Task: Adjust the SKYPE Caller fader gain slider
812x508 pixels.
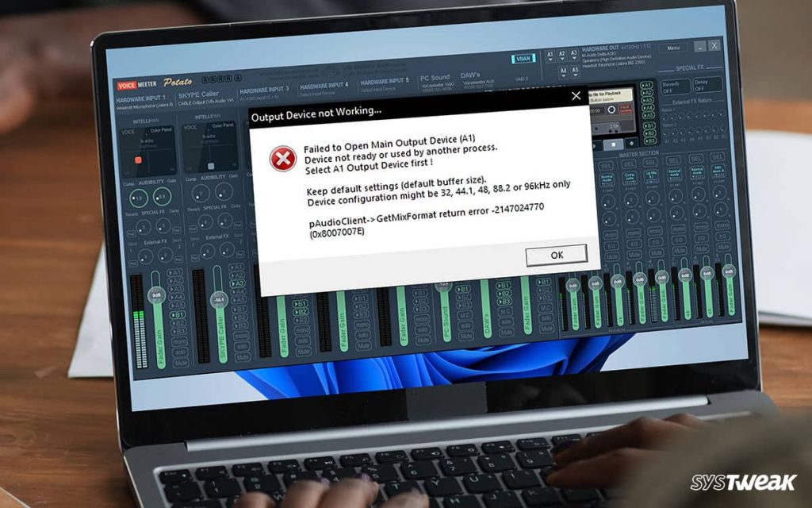Action: click(219, 298)
